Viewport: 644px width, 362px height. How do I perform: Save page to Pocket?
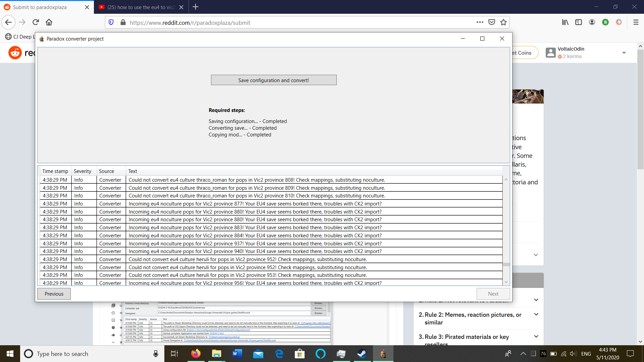[492, 22]
